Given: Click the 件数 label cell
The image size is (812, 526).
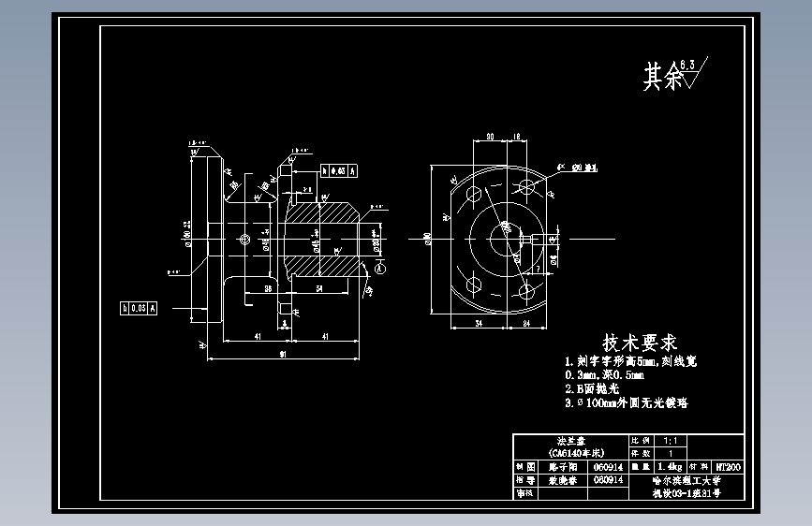Looking at the screenshot, I should 642,453.
